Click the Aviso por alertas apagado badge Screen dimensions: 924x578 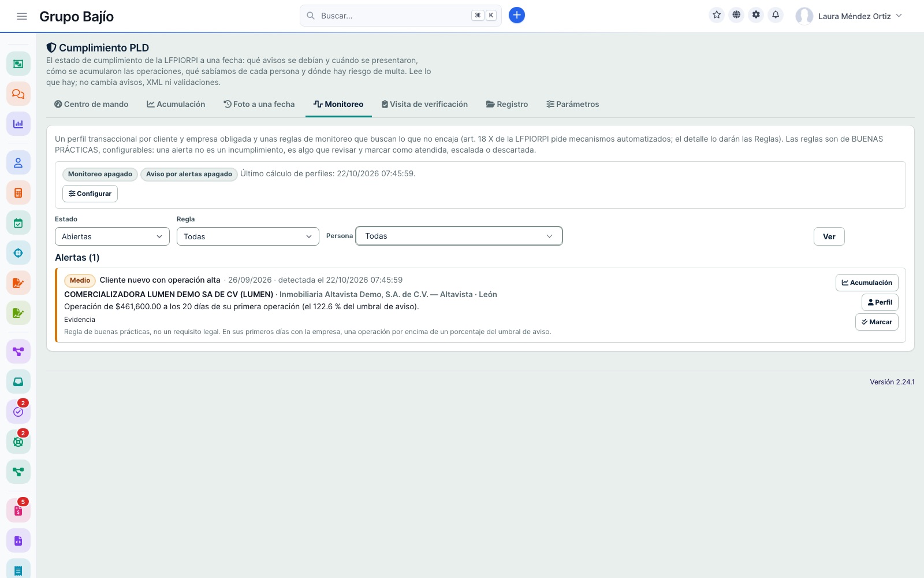tap(189, 174)
